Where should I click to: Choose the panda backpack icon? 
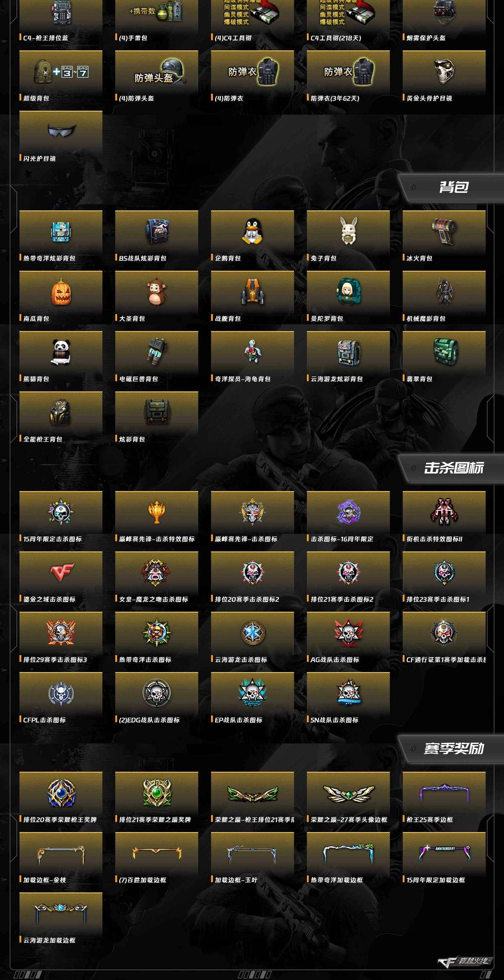coord(61,352)
